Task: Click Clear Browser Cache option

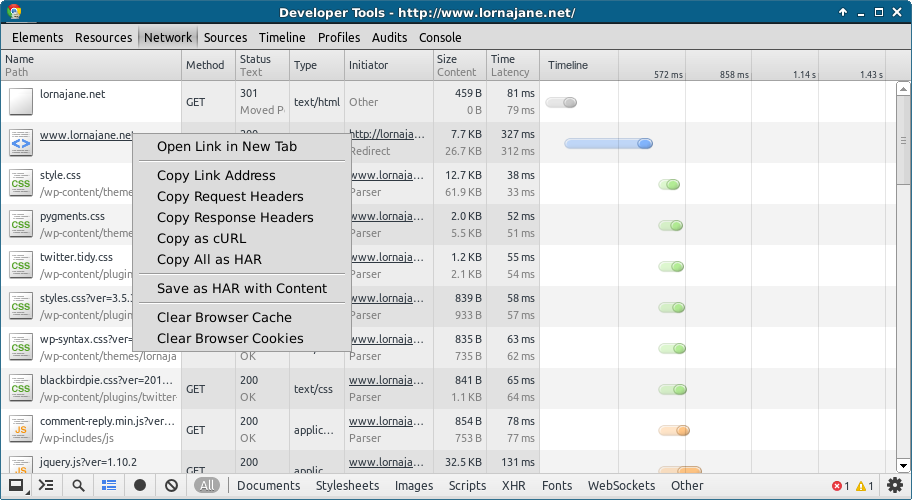Action: pos(225,317)
